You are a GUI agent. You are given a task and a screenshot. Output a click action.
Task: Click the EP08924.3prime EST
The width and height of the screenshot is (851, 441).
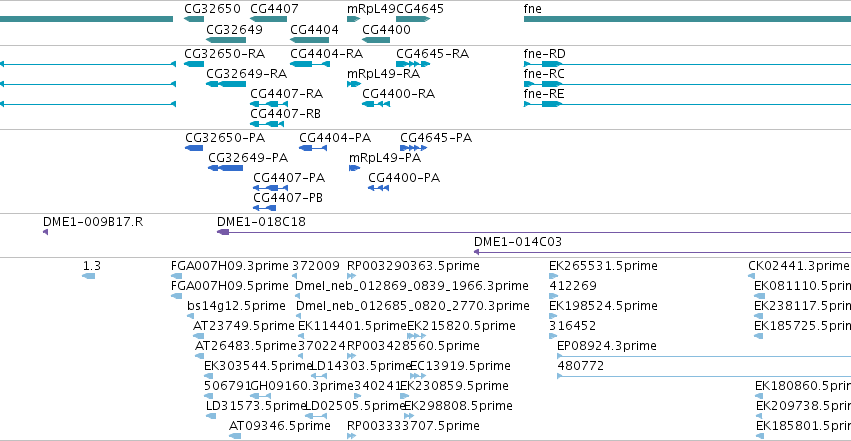pos(704,356)
